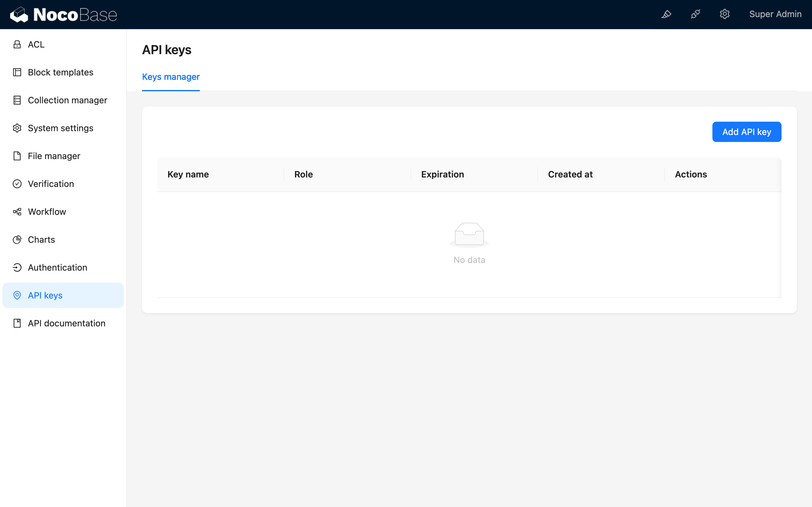Click the Charts pie icon

point(17,240)
